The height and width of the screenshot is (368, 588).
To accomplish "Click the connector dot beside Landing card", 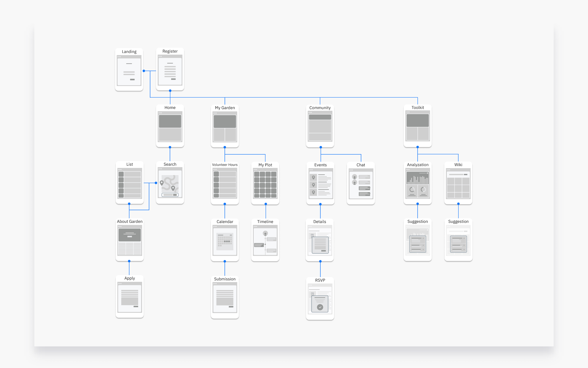I will (144, 71).
